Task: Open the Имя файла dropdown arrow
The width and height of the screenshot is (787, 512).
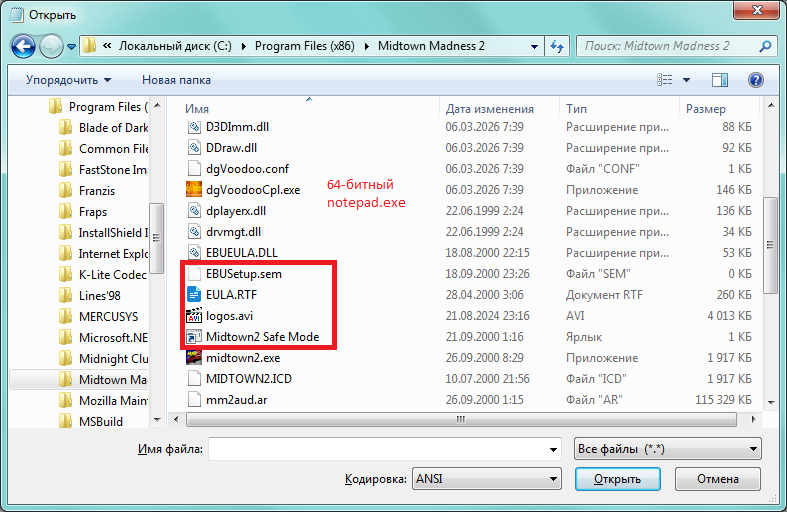Action: pos(553,449)
